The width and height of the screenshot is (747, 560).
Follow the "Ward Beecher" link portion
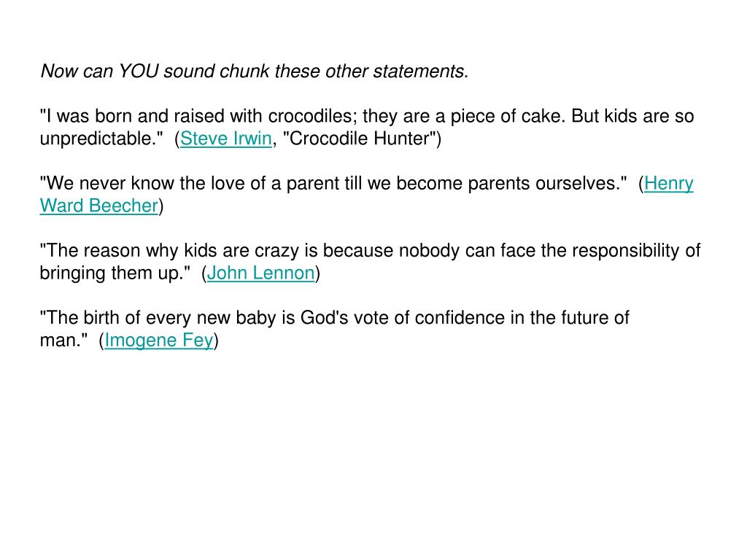[x=98, y=206]
